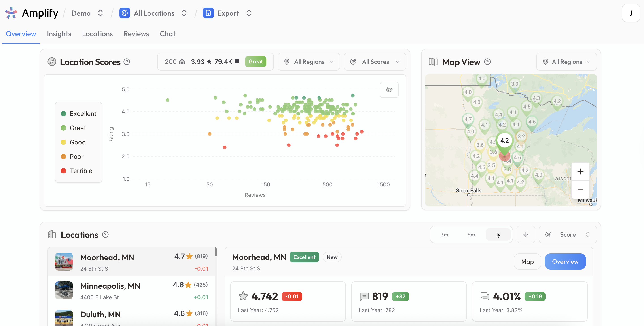Screen dimensions: 644x326
Task: Select the 6m time range
Action: click(x=471, y=235)
